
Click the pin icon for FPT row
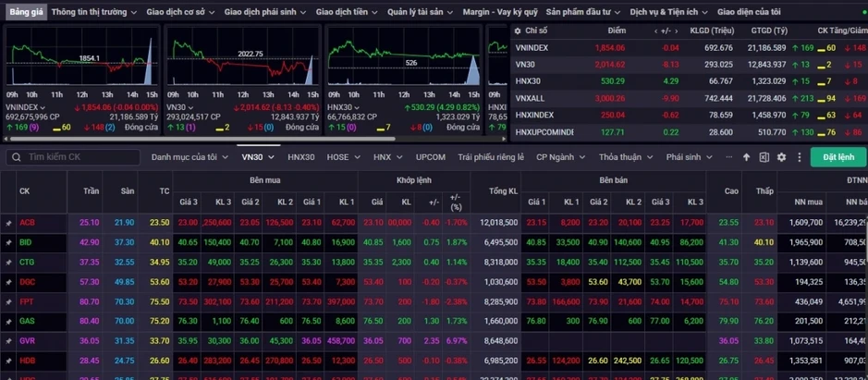click(x=8, y=302)
